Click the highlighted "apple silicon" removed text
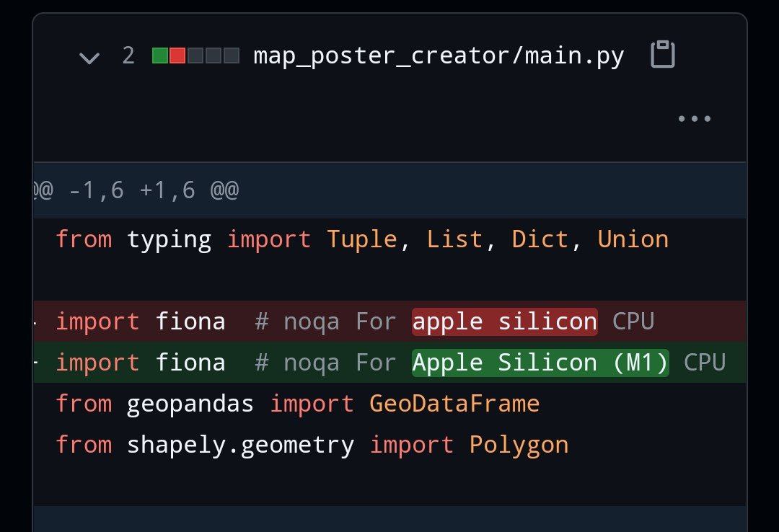 tap(504, 322)
